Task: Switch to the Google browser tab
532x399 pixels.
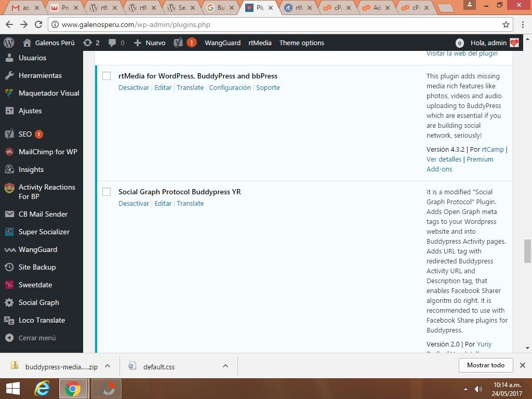Action: point(220,7)
